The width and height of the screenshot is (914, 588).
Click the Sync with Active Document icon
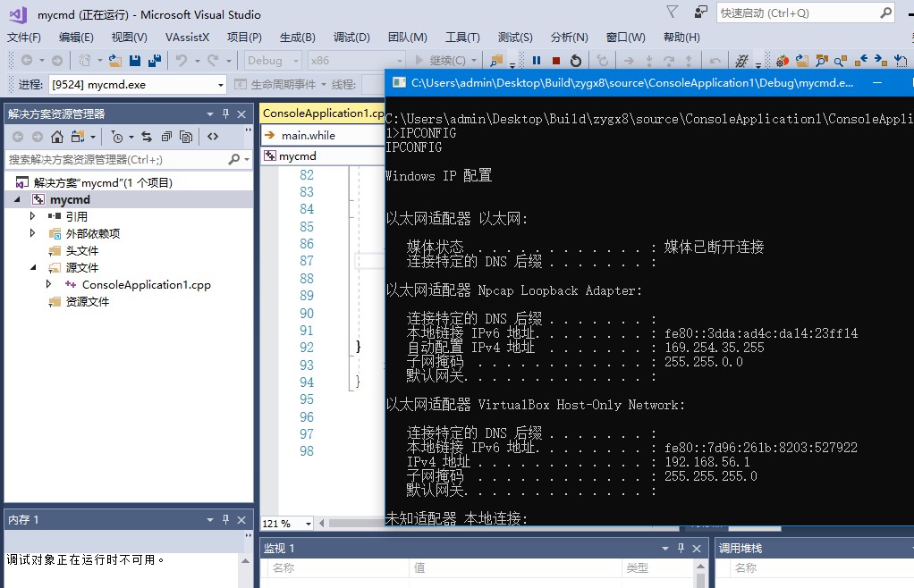[147, 137]
